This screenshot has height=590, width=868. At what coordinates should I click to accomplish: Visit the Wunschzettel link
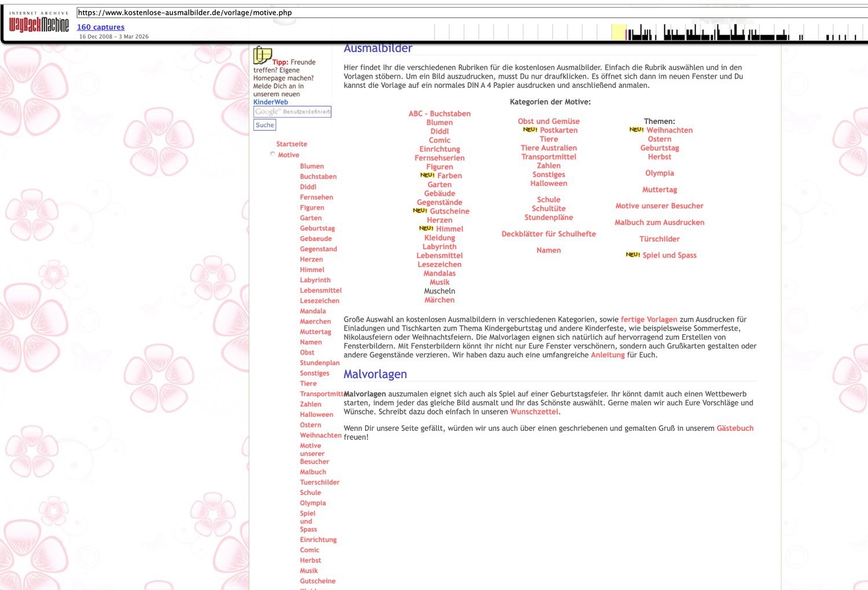(534, 412)
